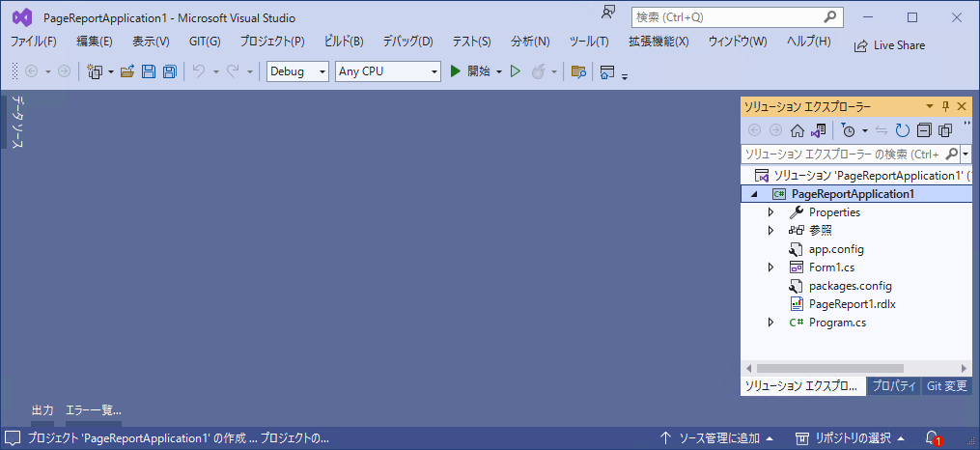Screen dimensions: 980x450
Task: Click the Redo arrow icon
Action: 233,71
